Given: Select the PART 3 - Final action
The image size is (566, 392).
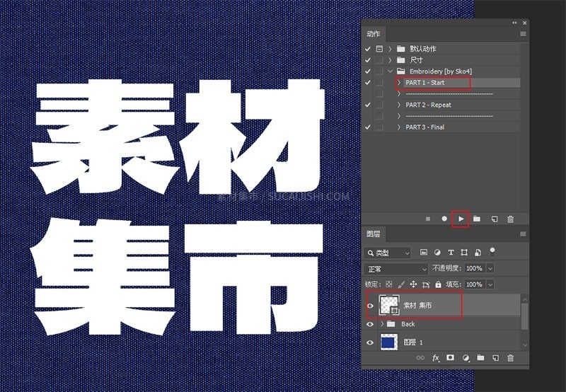Looking at the screenshot, I should (x=425, y=127).
